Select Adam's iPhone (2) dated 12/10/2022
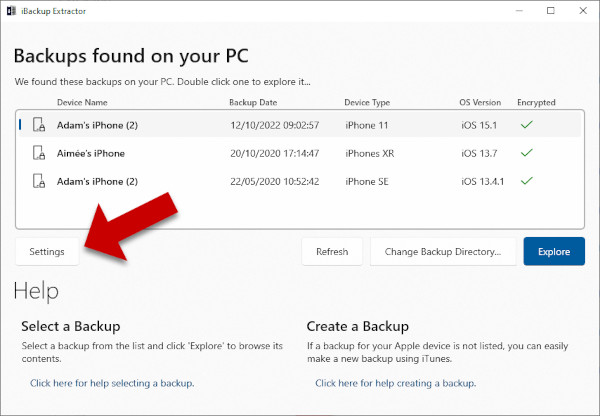Viewport: 600px width, 416px height. coord(300,125)
